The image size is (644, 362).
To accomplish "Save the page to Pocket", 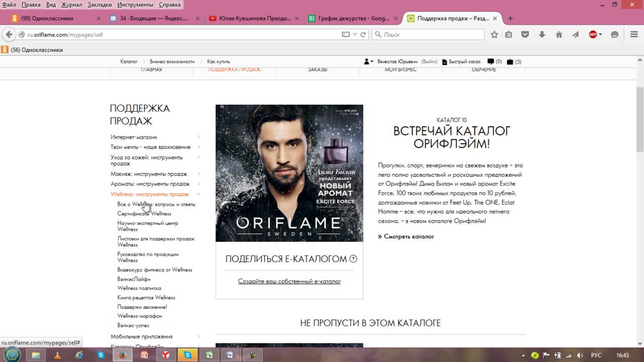I will point(525,35).
